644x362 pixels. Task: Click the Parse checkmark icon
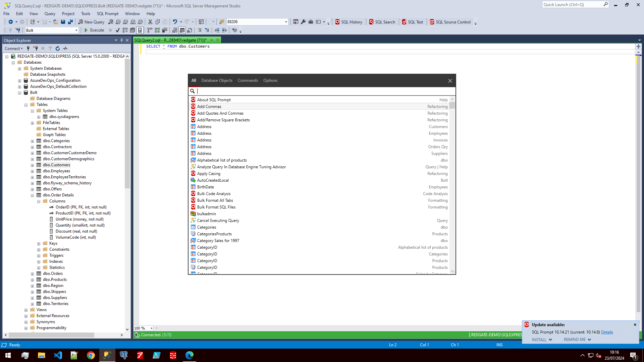117,30
